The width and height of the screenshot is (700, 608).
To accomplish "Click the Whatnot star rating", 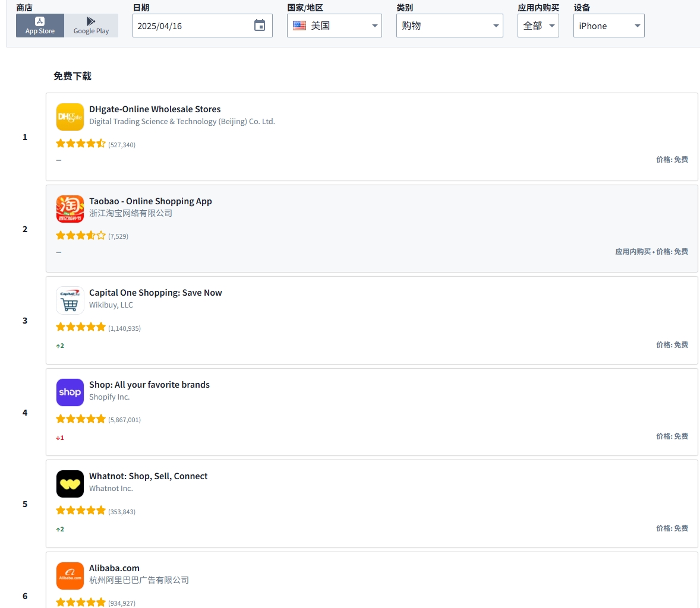I will pos(81,510).
